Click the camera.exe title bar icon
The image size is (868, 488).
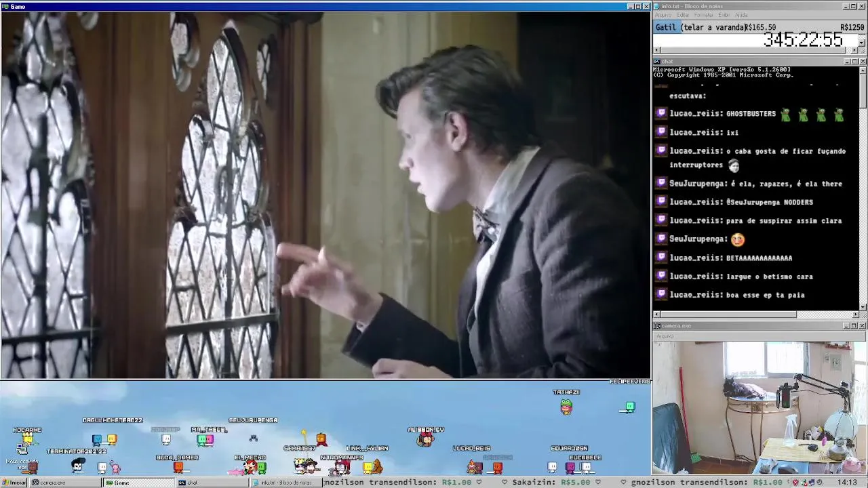[656, 326]
